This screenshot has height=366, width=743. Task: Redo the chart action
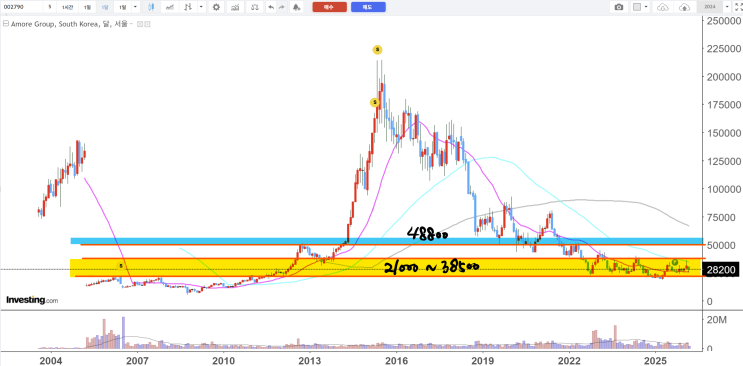click(x=282, y=7)
